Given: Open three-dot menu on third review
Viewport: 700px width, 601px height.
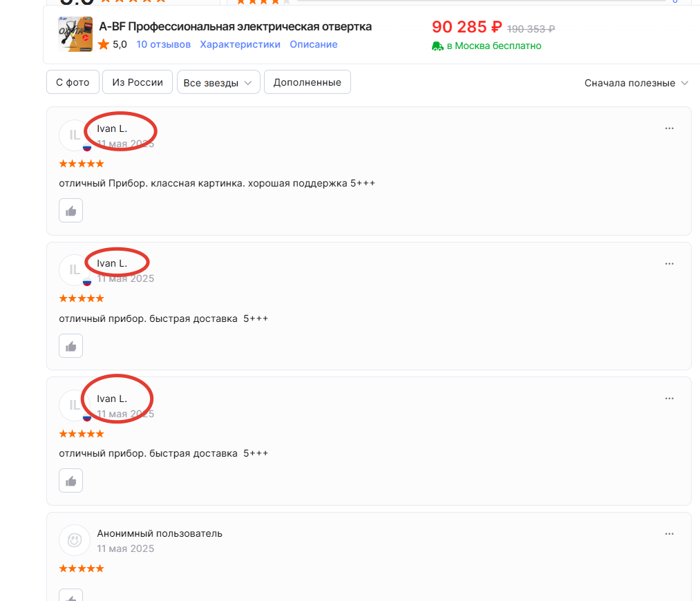Looking at the screenshot, I should point(669,399).
